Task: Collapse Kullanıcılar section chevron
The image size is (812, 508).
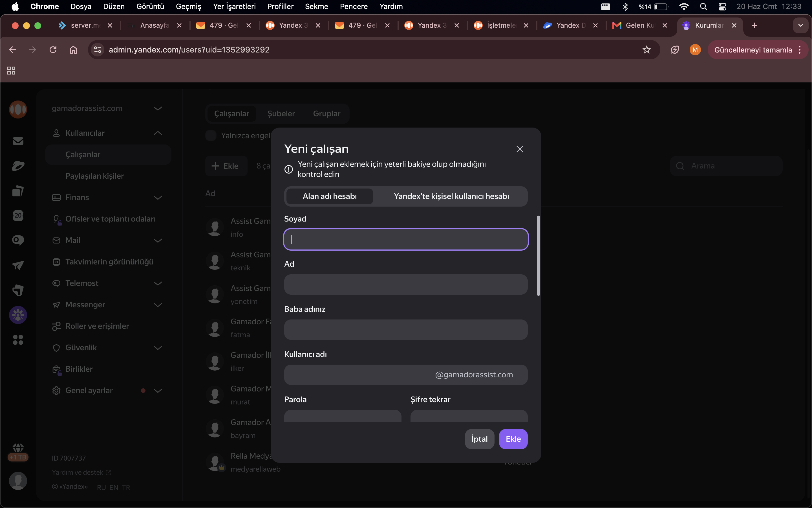Action: [x=158, y=133]
